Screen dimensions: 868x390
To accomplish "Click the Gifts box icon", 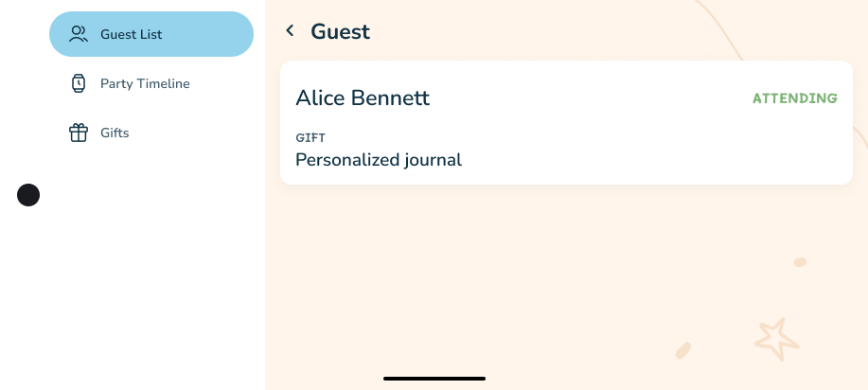I will pyautogui.click(x=79, y=133).
